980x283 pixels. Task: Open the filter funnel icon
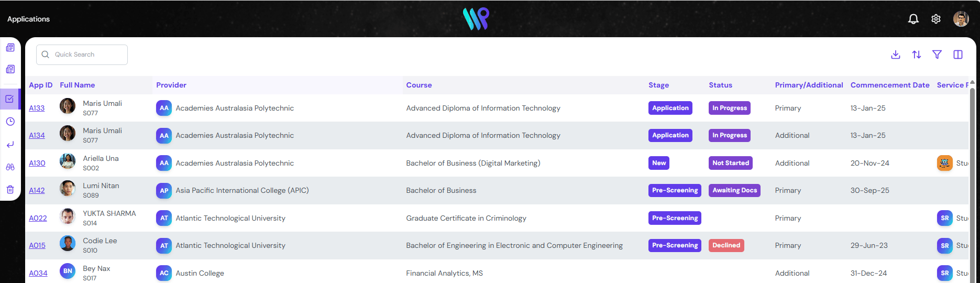tap(937, 55)
